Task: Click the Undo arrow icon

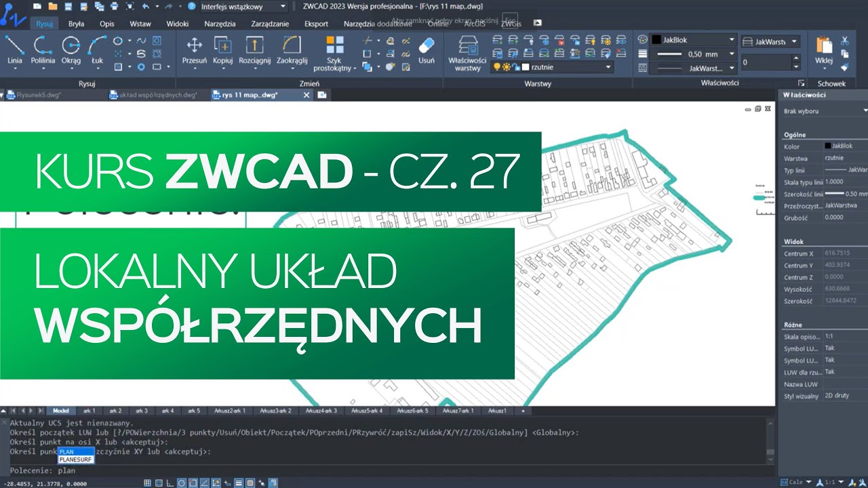Action: [145, 6]
